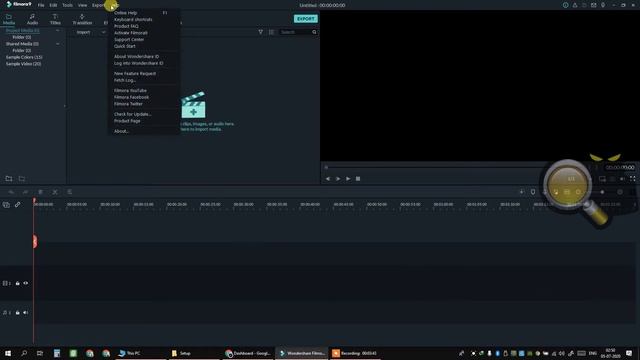
Task: Click the split scissors icon
Action: click(55, 192)
